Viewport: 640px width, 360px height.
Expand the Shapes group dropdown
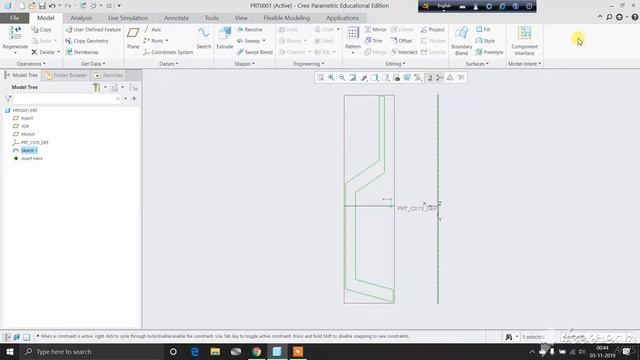(x=244, y=64)
